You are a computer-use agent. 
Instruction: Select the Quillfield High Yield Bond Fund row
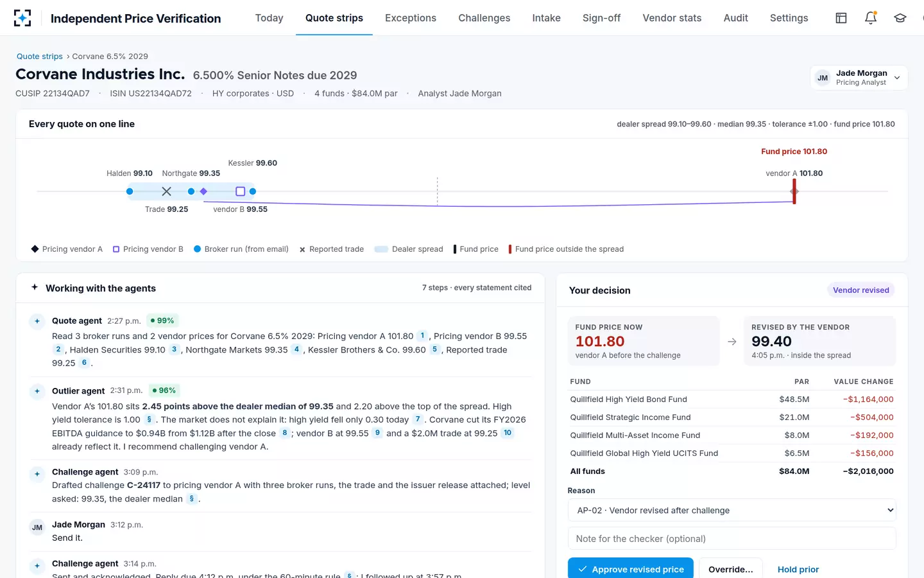coord(732,399)
